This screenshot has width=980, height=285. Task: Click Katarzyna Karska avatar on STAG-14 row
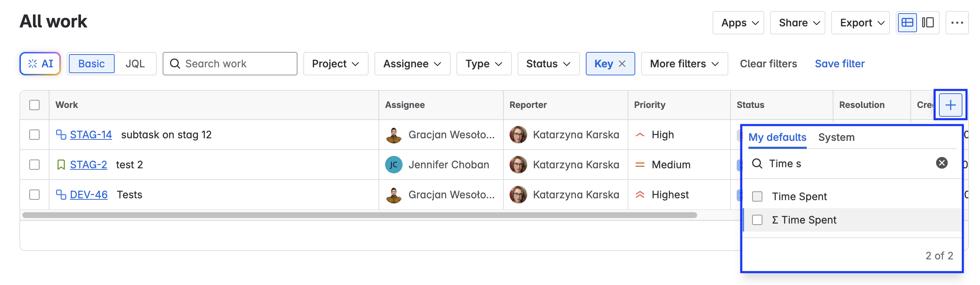coord(518,135)
